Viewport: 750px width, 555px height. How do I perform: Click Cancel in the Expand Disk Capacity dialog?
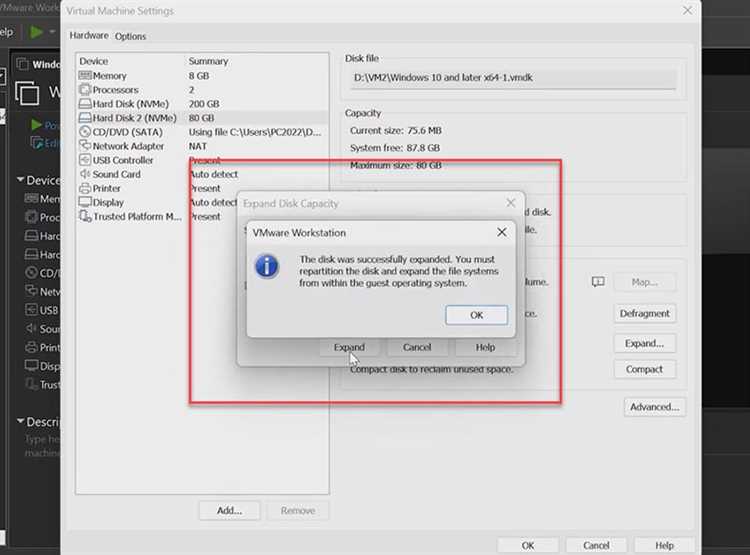pyautogui.click(x=417, y=347)
